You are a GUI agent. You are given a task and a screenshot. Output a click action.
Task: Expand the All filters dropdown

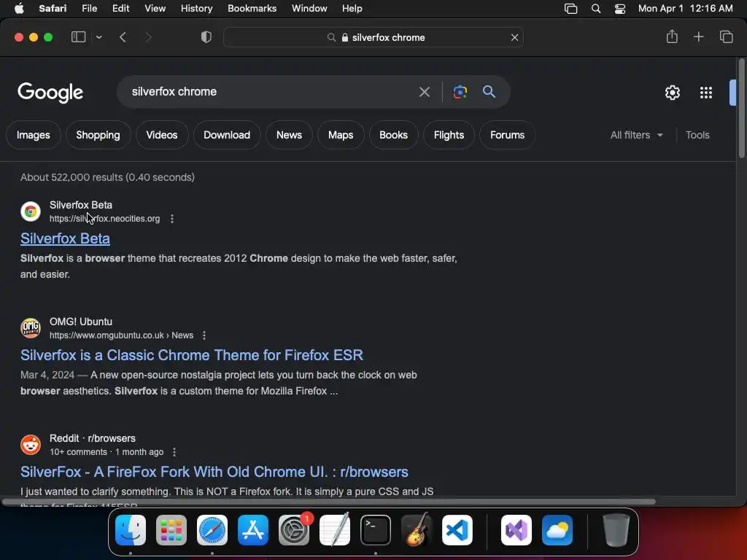click(x=636, y=135)
